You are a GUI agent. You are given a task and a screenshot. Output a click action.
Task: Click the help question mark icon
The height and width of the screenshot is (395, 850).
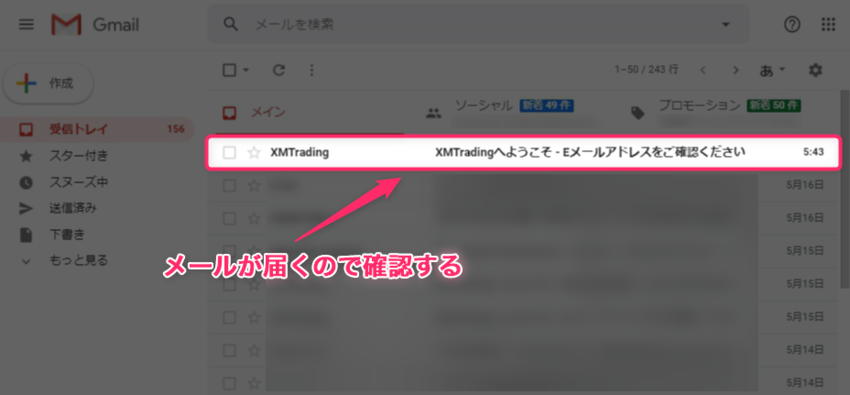[792, 24]
